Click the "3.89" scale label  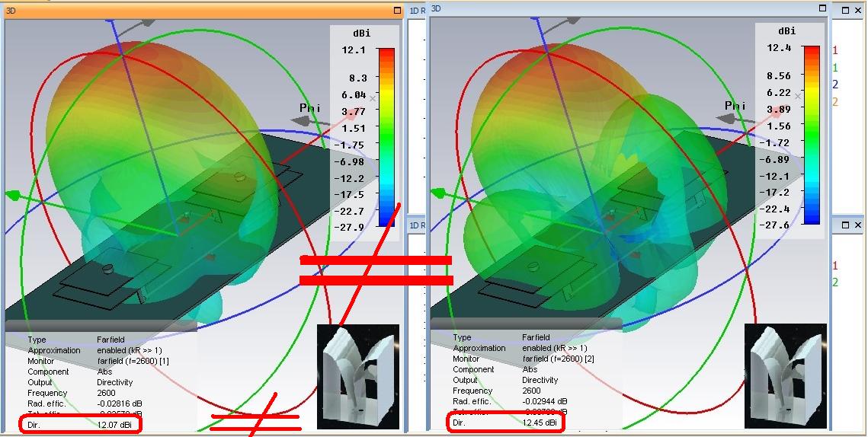pos(780,110)
